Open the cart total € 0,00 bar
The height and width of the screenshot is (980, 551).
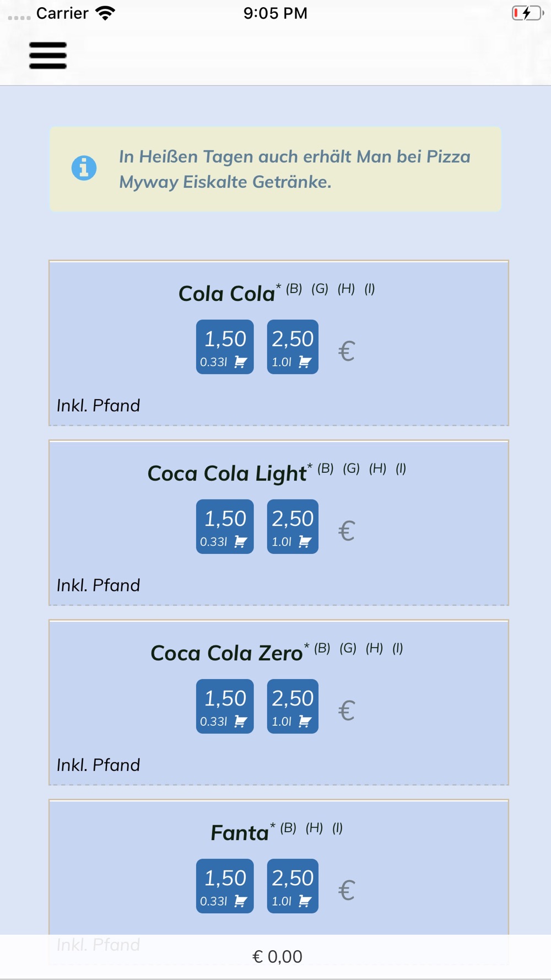point(275,956)
